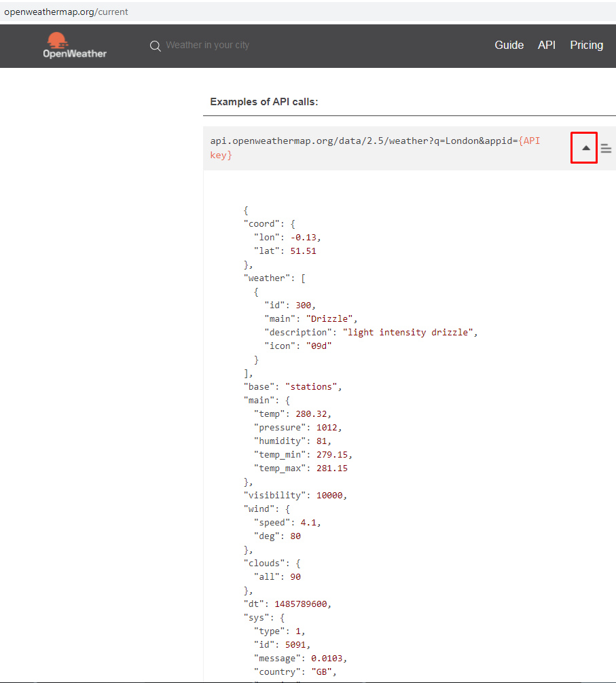Click the "Drizzle" main value
Screen dimensions: 616x683
tap(329, 319)
